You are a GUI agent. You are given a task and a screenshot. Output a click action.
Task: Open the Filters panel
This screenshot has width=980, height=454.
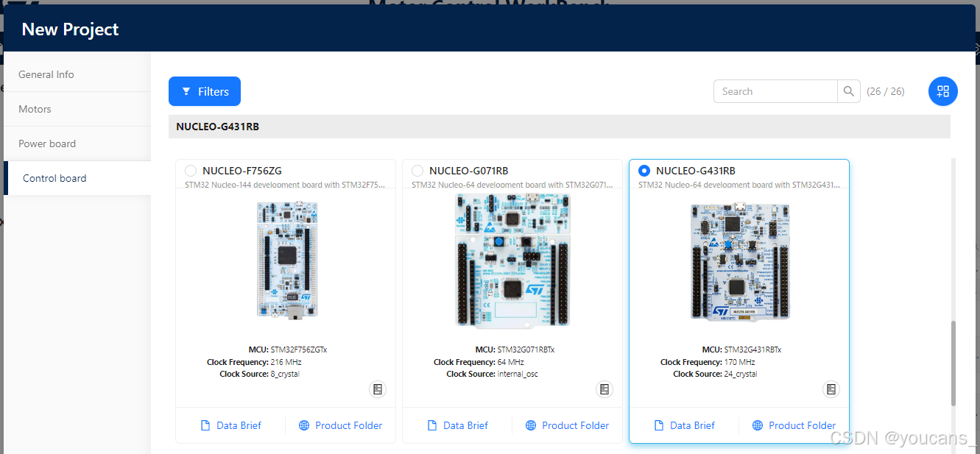205,91
